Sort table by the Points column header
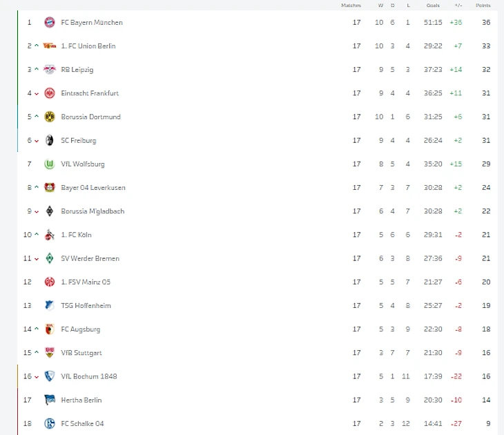This screenshot has width=504, height=435. [x=483, y=6]
